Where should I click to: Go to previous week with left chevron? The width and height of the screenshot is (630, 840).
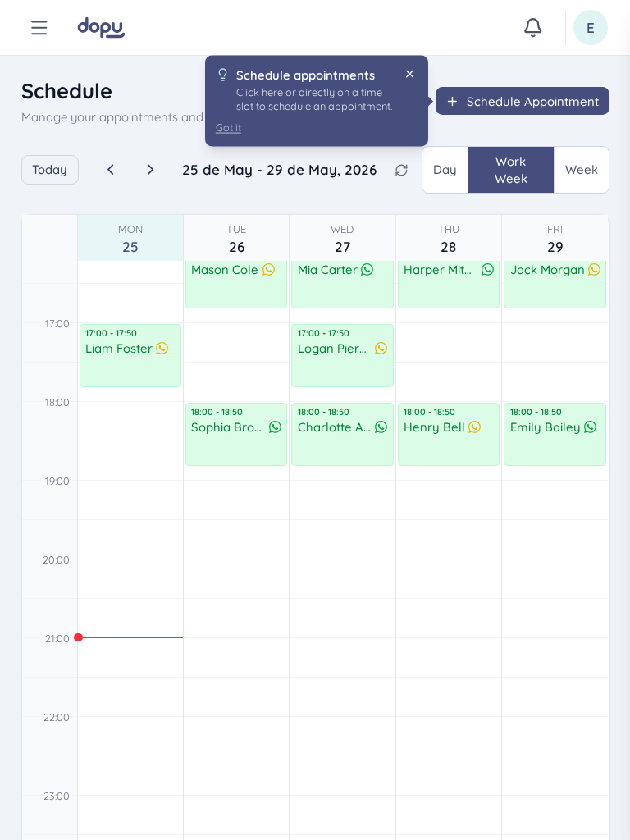coord(111,170)
